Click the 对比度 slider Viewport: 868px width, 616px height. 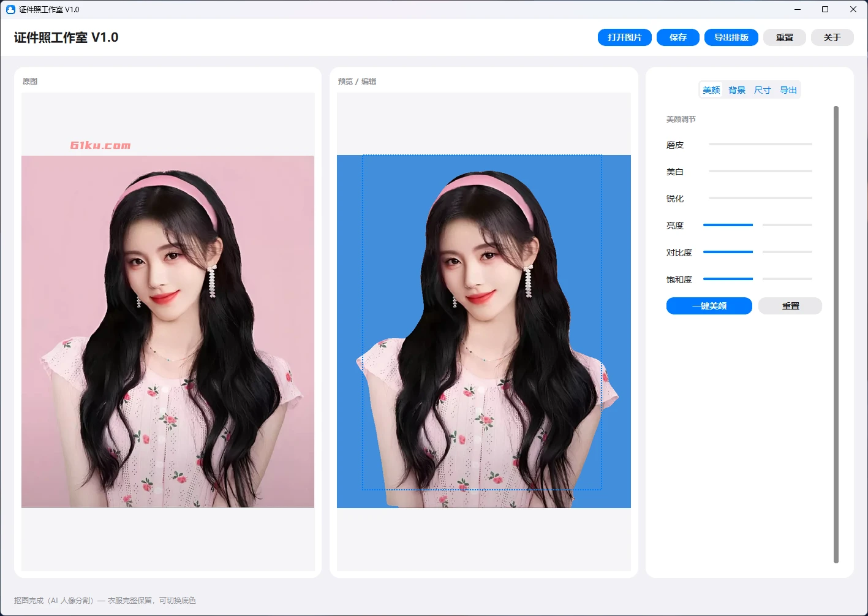[x=758, y=252]
